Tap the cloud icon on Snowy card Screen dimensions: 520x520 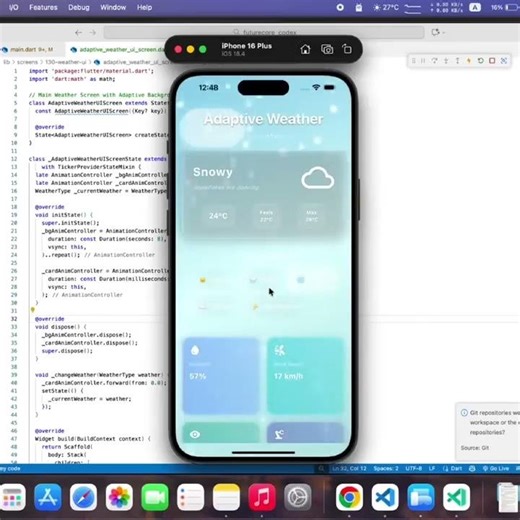(317, 178)
